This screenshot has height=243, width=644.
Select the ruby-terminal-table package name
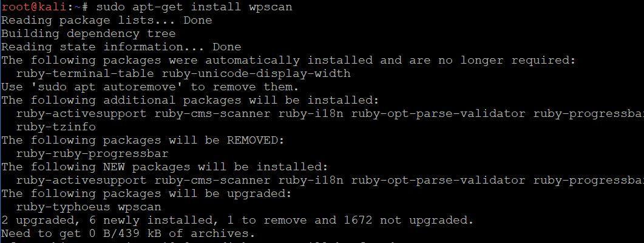click(x=86, y=74)
